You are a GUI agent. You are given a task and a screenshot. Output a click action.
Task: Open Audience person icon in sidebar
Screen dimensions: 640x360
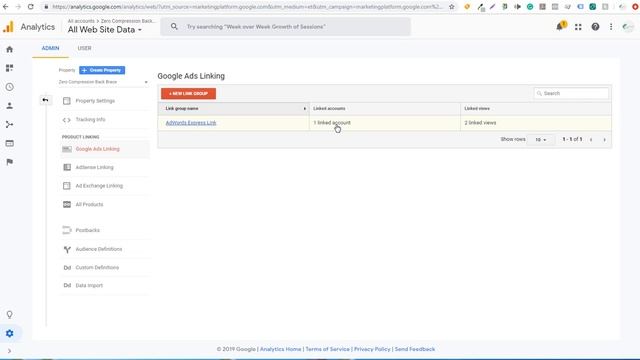[9, 106]
